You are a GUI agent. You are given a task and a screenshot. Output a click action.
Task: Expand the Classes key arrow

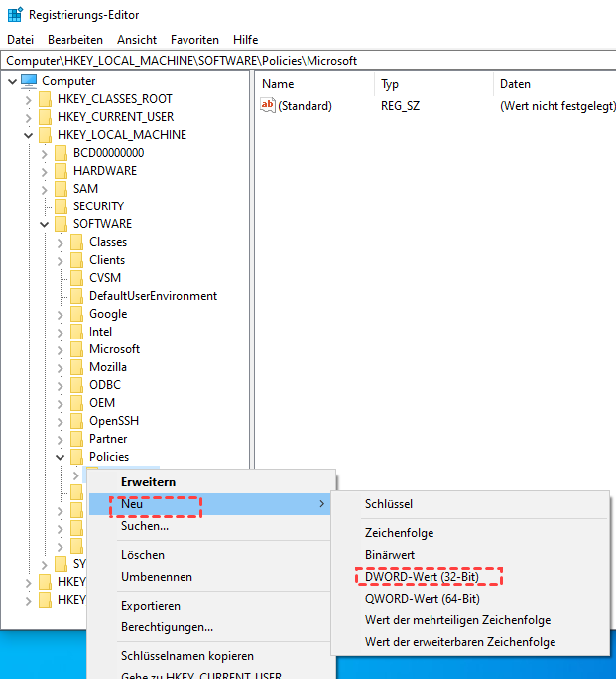60,242
